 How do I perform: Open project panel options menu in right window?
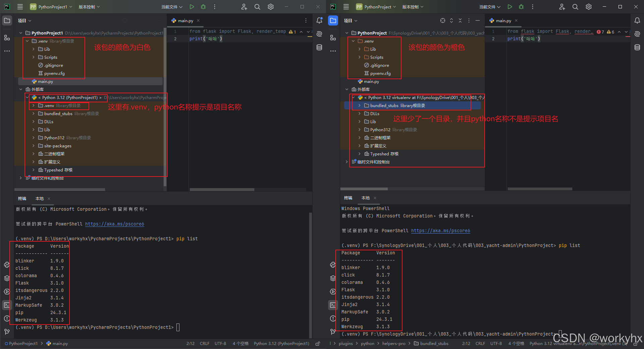tap(469, 20)
